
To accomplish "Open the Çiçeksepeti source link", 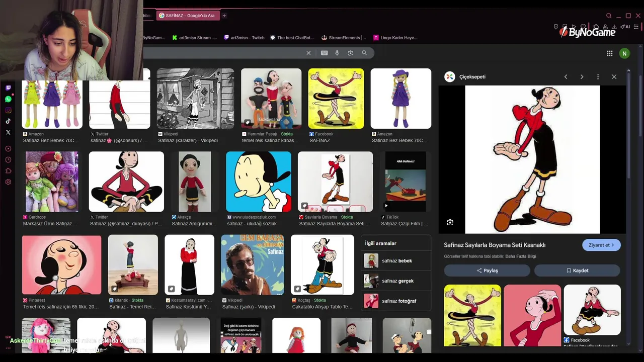I will (x=465, y=77).
